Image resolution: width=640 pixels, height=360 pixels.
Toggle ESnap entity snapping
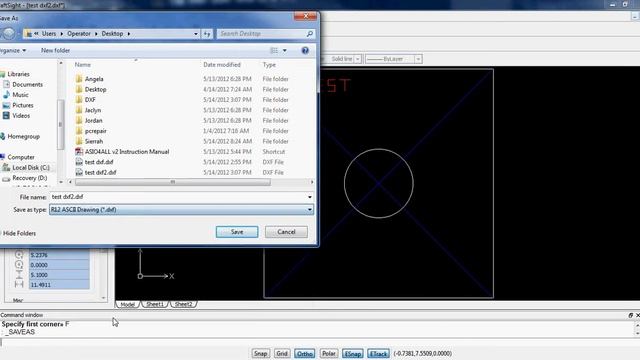tap(352, 353)
